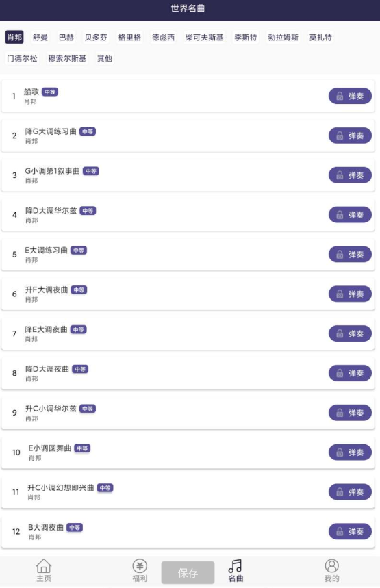Tap the lock icon for B大调夜曲

click(x=340, y=531)
